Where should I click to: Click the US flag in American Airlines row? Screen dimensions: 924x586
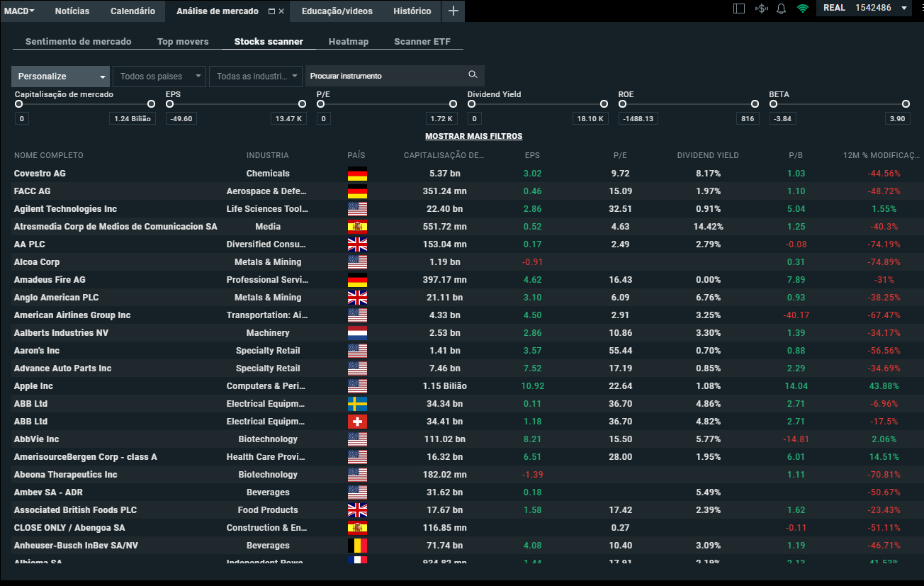pos(357,315)
